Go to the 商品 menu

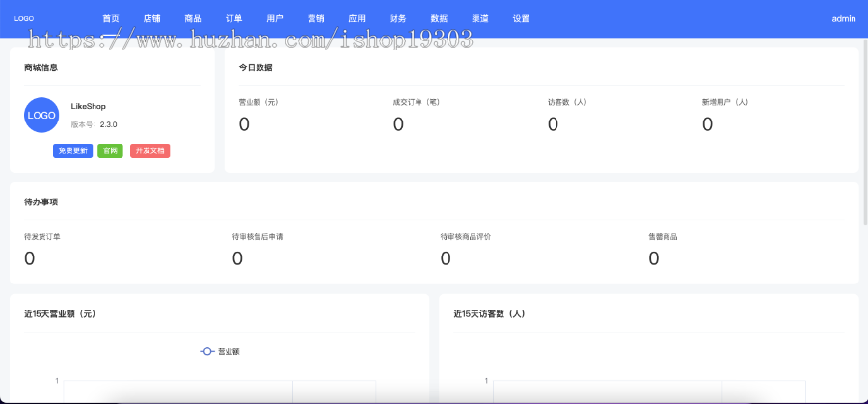(x=193, y=19)
